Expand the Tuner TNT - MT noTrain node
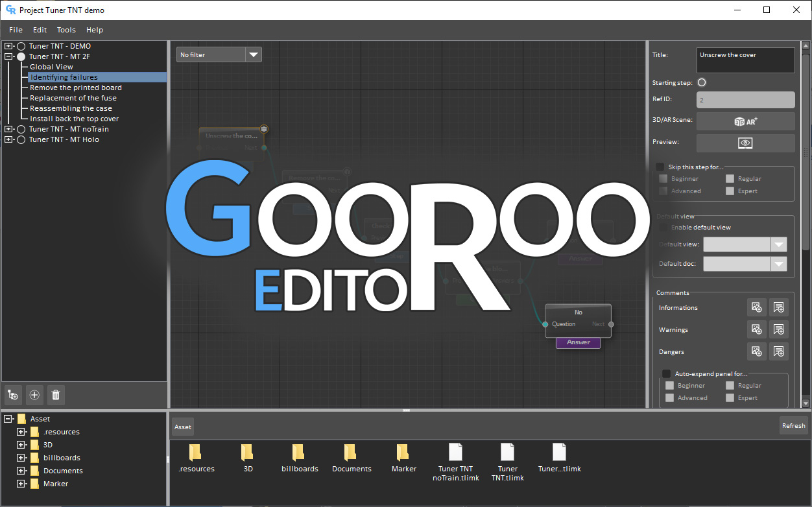 (x=8, y=129)
